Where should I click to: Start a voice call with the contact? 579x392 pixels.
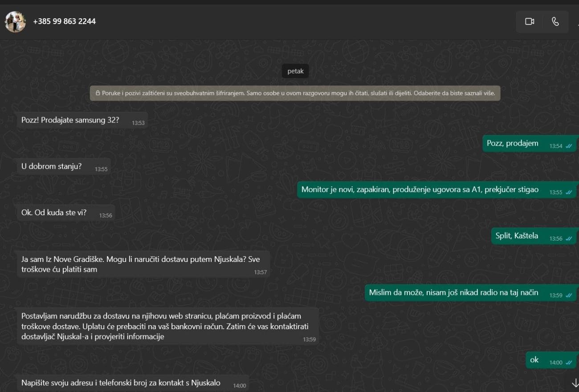point(555,21)
